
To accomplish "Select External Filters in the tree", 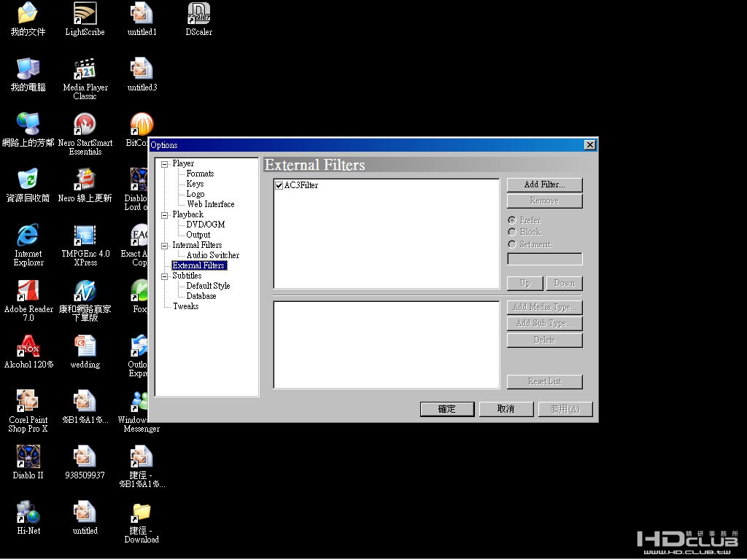I will pos(198,265).
